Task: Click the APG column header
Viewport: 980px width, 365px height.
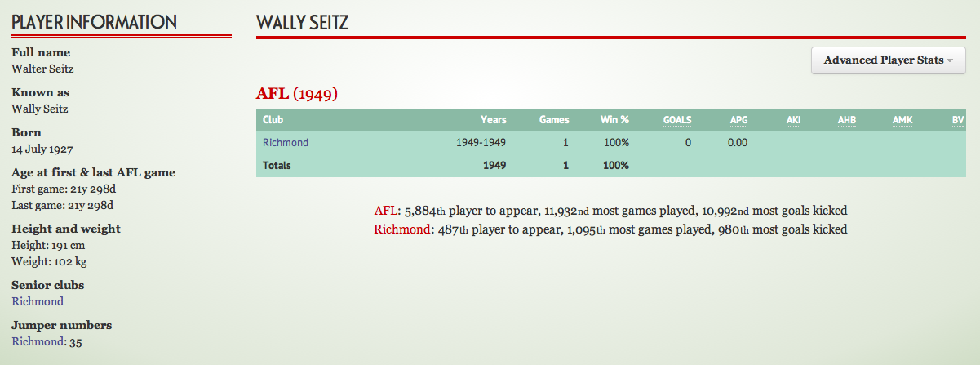Action: pos(738,120)
